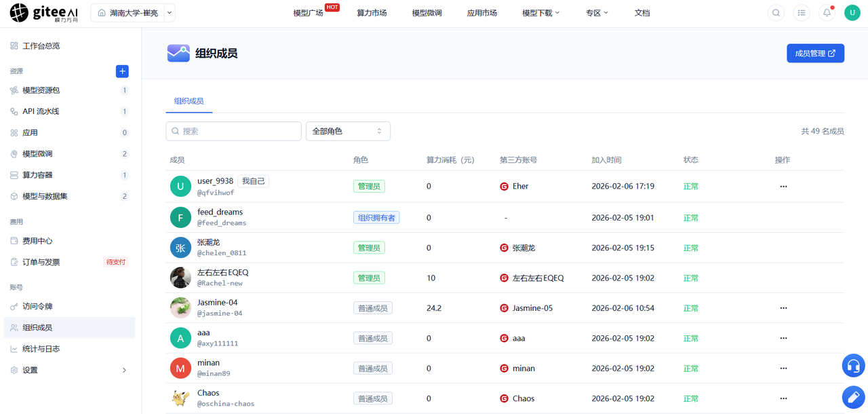The height and width of the screenshot is (414, 868).
Task: Go to 模型微调 in top navigation
Action: (x=427, y=13)
